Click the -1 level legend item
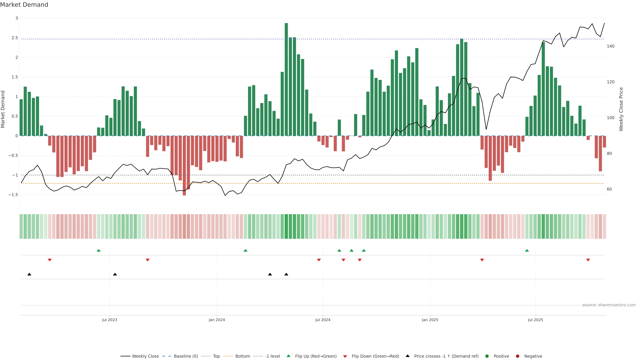The width and height of the screenshot is (644, 362). [x=272, y=356]
